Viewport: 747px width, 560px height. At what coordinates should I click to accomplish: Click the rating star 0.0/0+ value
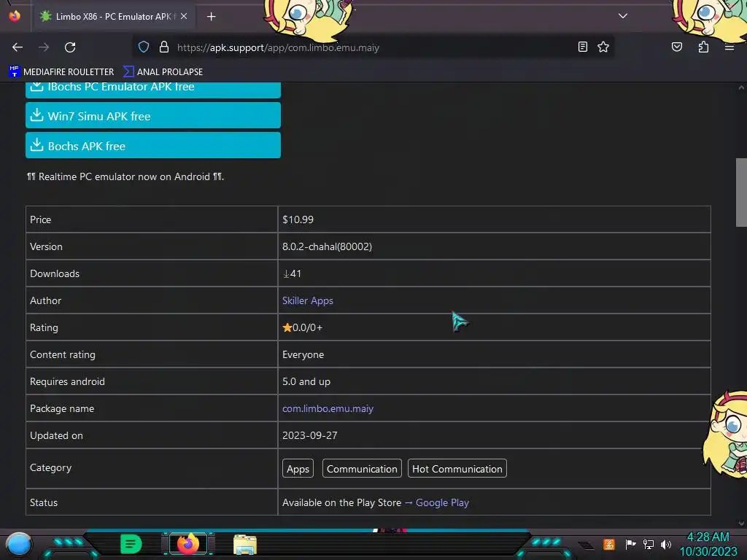pos(302,327)
